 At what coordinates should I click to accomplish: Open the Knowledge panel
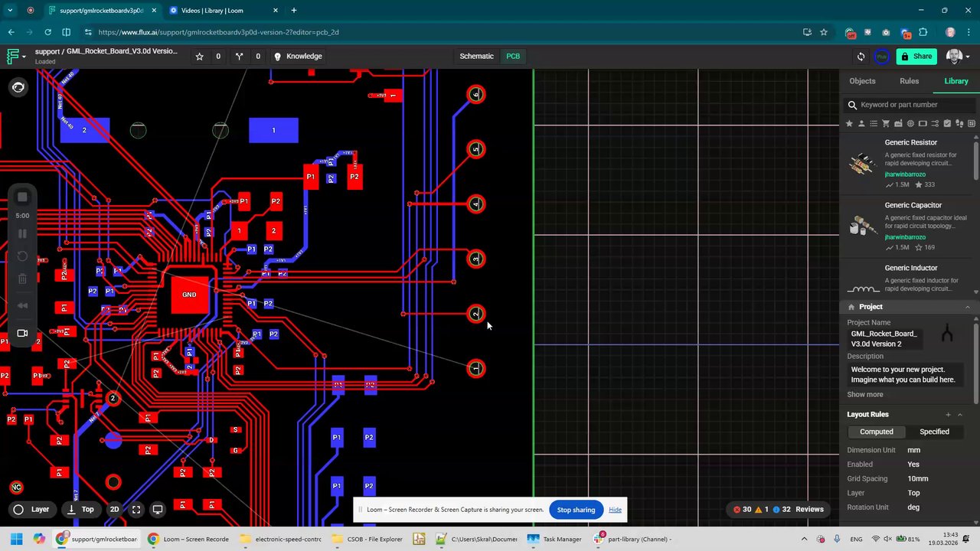298,57
